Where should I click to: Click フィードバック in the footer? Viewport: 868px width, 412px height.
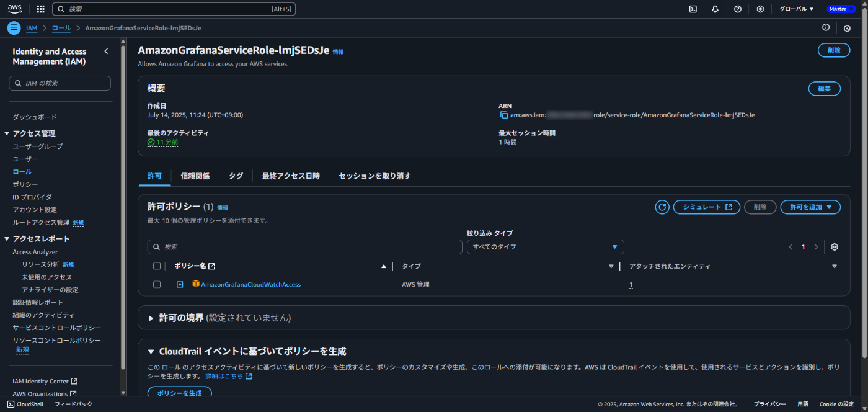(73, 404)
